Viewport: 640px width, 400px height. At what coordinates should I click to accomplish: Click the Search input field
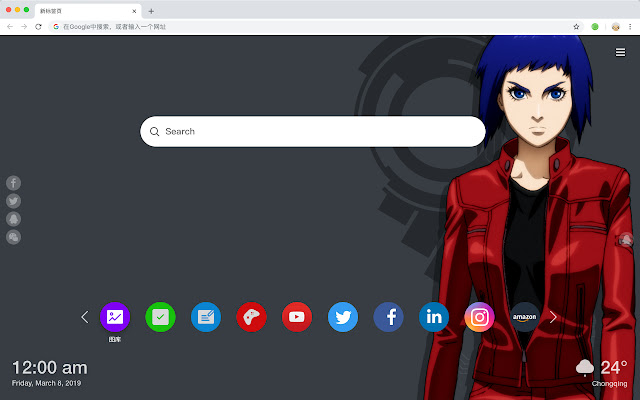click(x=313, y=131)
